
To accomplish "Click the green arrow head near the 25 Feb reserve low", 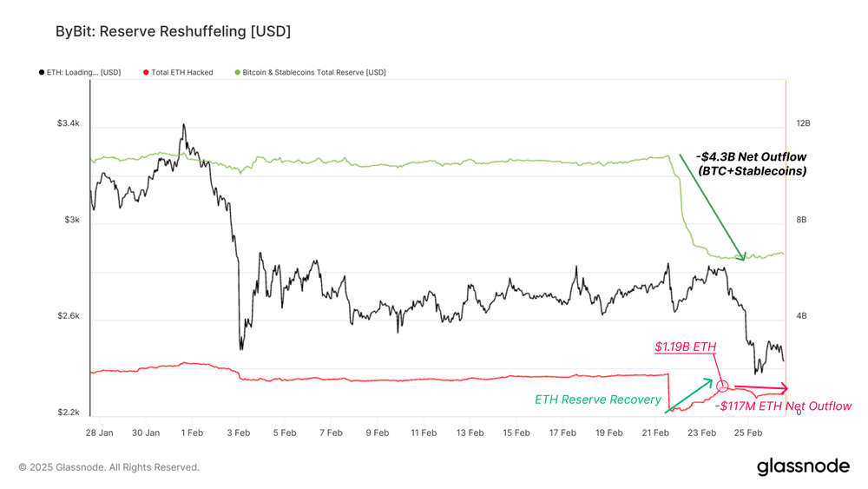I will pyautogui.click(x=742, y=256).
